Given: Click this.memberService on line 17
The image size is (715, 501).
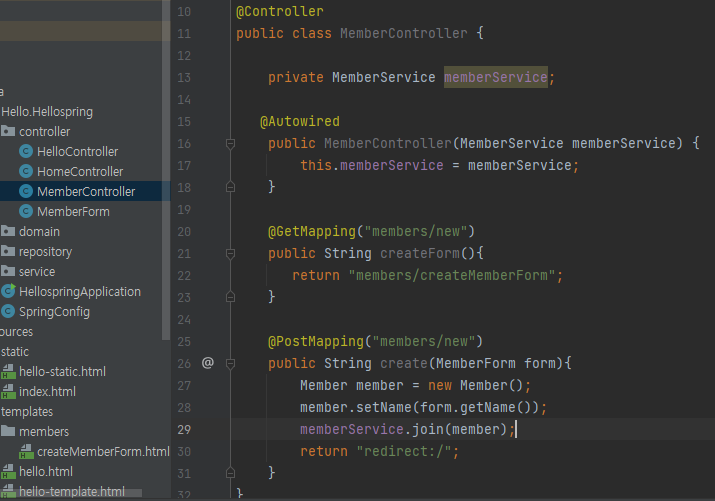Looking at the screenshot, I should (372, 165).
